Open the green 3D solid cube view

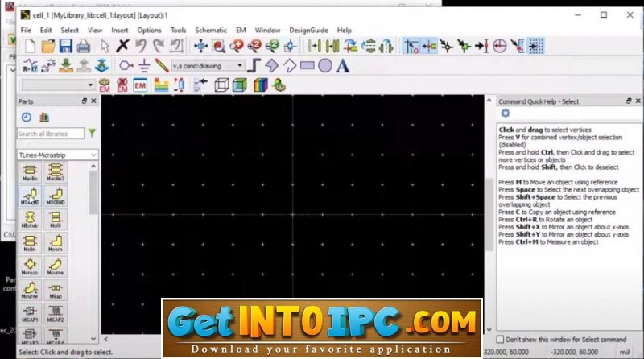(x=239, y=85)
